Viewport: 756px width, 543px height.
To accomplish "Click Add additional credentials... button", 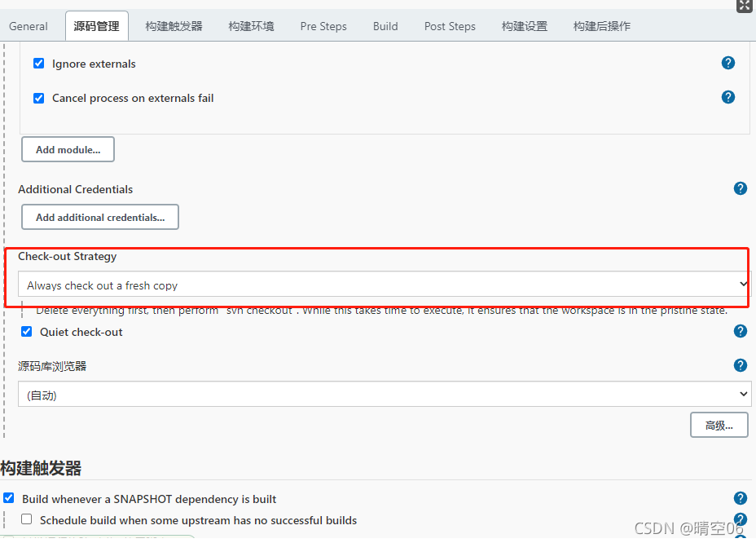I will (100, 217).
